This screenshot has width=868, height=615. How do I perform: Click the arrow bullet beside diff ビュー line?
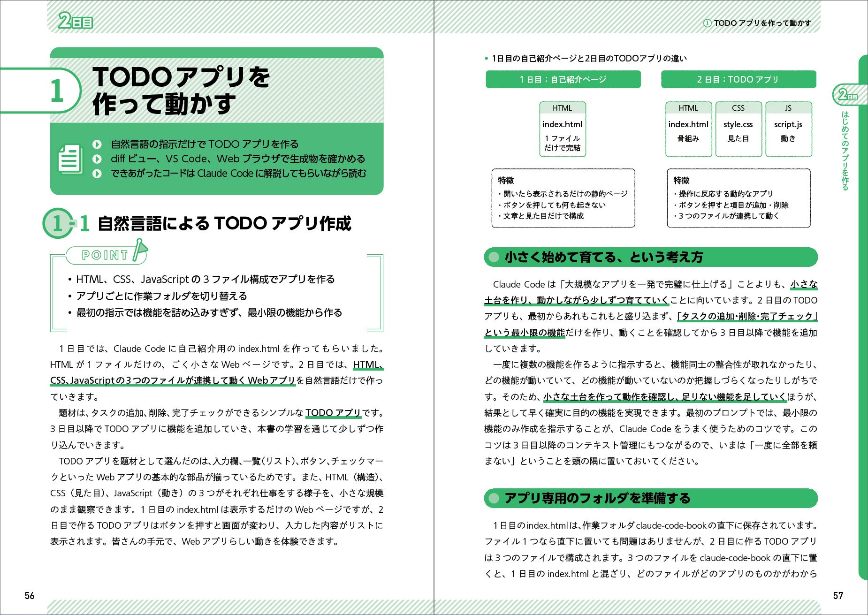(x=97, y=159)
